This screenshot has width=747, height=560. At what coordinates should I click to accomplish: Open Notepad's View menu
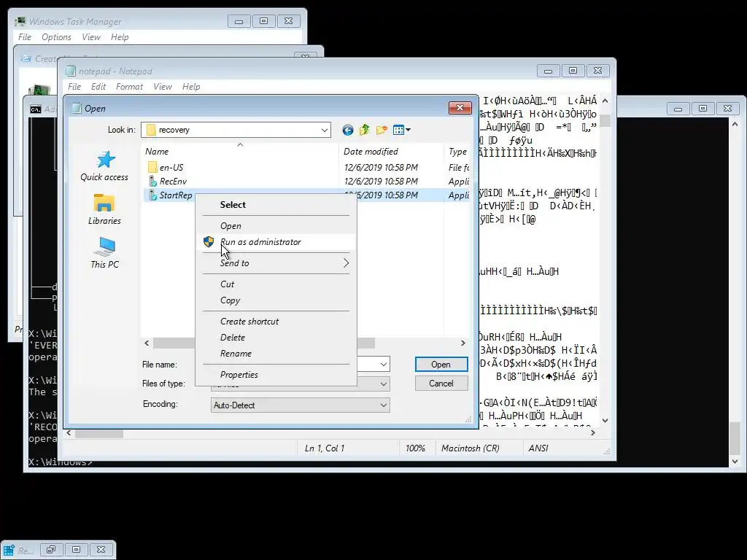click(163, 87)
